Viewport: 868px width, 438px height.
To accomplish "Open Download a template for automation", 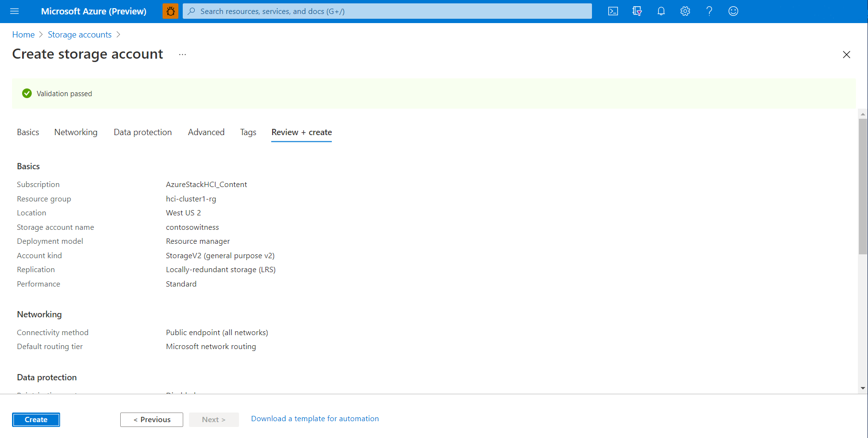I will pyautogui.click(x=314, y=418).
